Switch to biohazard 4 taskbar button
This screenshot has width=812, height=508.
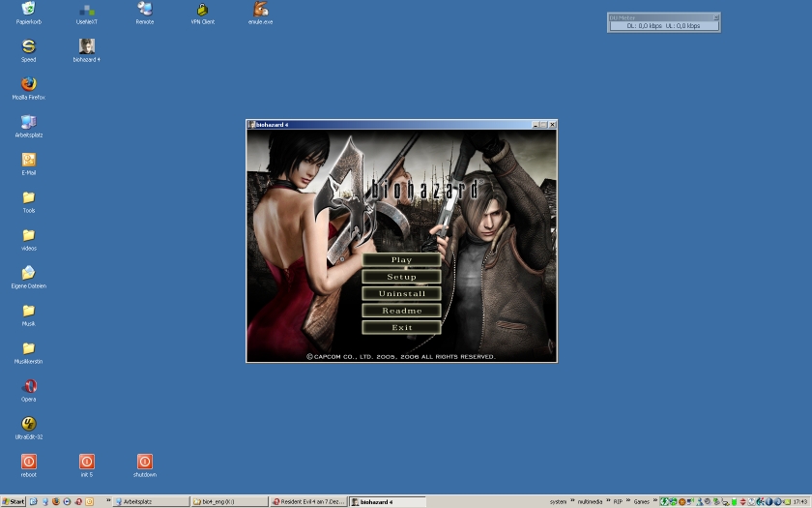388,502
